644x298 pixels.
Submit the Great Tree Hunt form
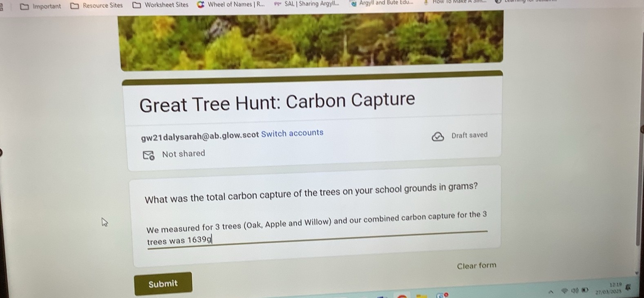(x=163, y=283)
